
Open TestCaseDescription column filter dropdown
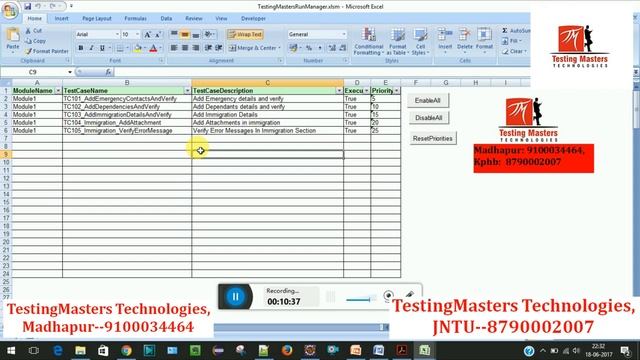[x=339, y=91]
